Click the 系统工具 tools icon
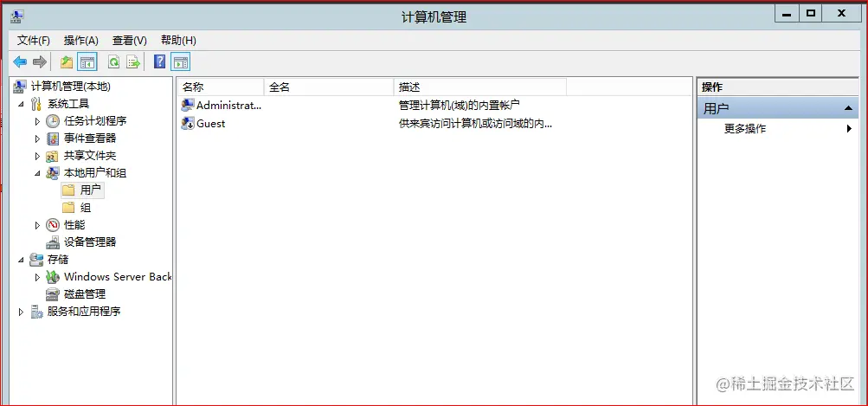The image size is (868, 406). click(x=36, y=104)
